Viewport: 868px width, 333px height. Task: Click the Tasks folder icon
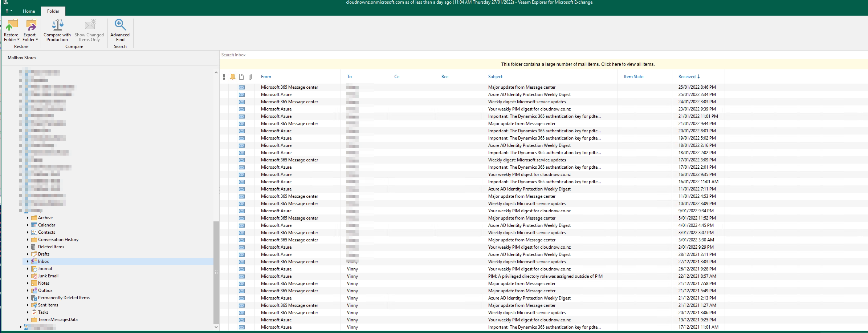coord(34,312)
